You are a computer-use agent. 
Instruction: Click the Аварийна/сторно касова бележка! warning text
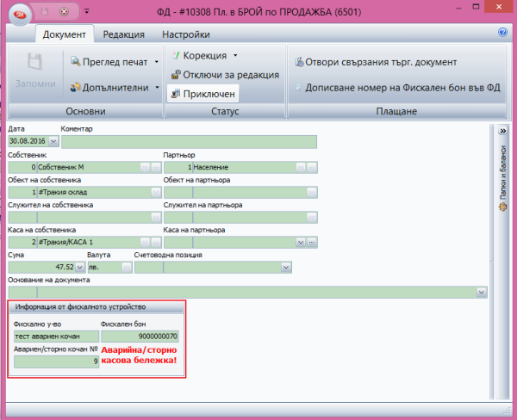click(x=139, y=355)
